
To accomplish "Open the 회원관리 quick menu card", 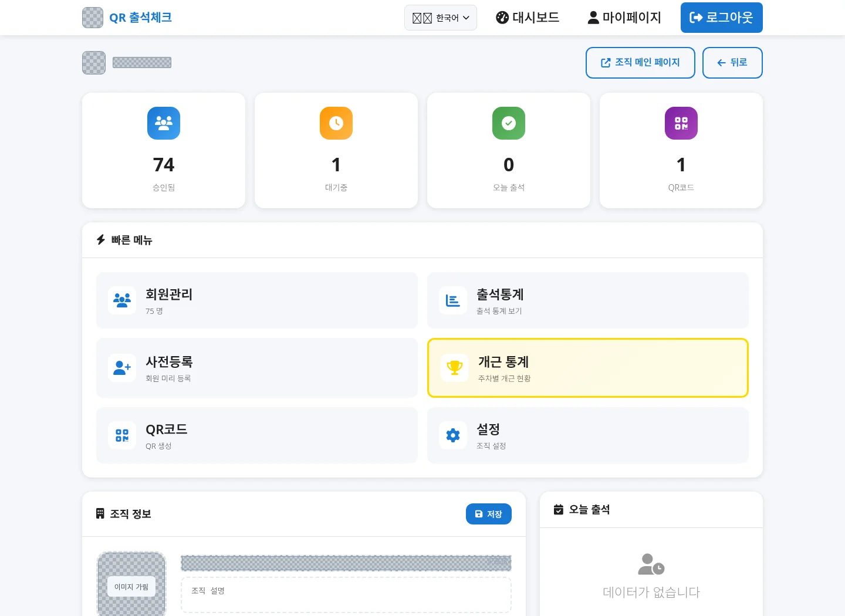I will tap(257, 300).
